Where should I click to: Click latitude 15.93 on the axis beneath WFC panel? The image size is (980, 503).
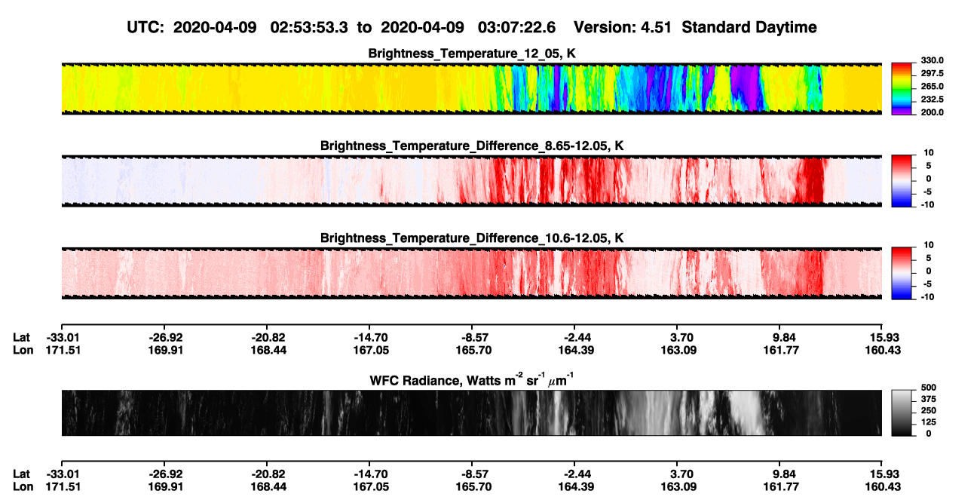point(884,474)
